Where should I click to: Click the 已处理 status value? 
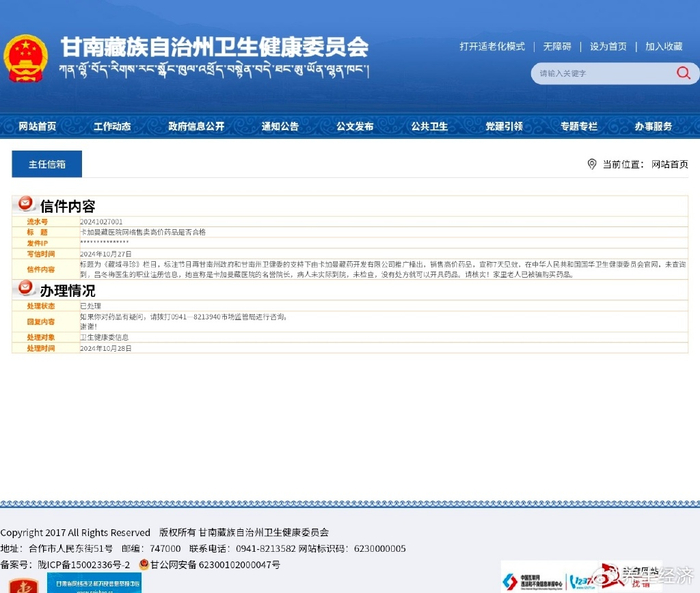[90, 306]
